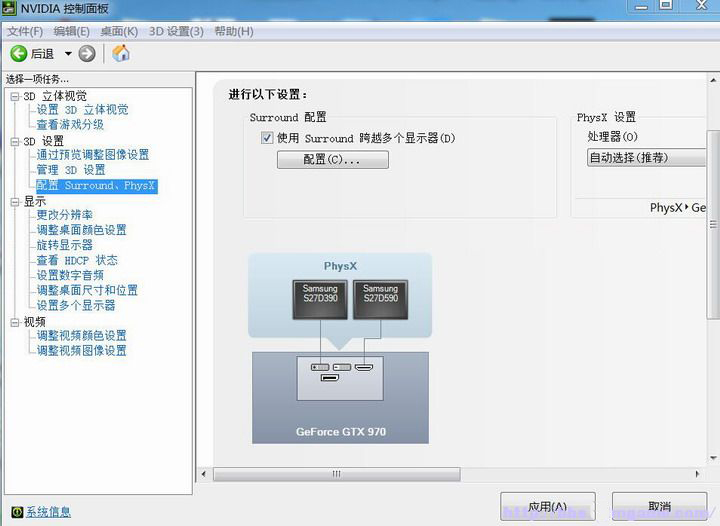
Task: Open 管理 3D 设置 task
Action: 71,170
